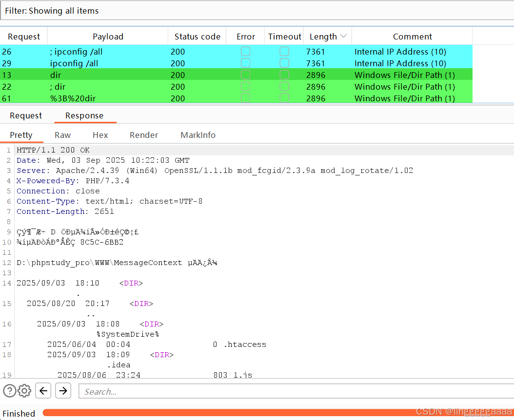This screenshot has width=514, height=420.
Task: Toggle Error checkbox for request 22
Action: [245, 87]
